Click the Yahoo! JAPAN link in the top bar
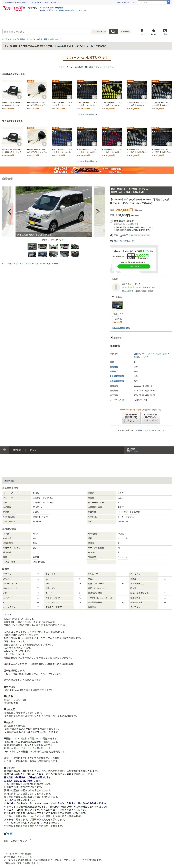 [x=123, y=2]
